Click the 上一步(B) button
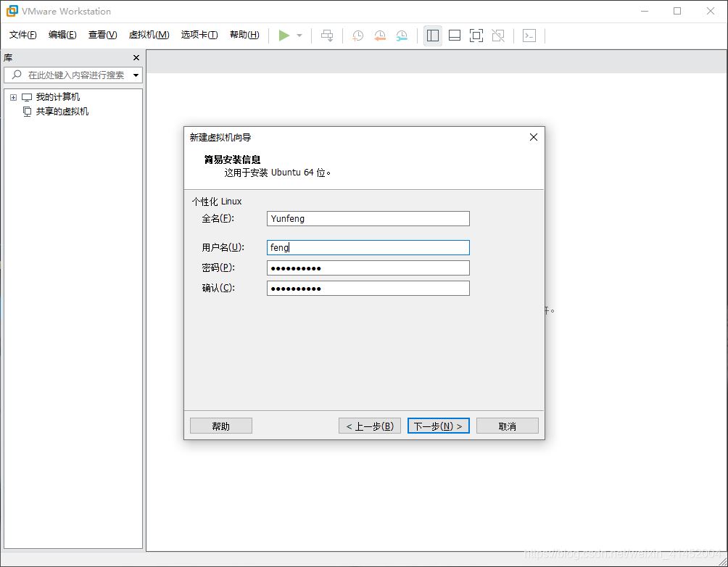Screen dimensions: 728x567 click(x=370, y=426)
